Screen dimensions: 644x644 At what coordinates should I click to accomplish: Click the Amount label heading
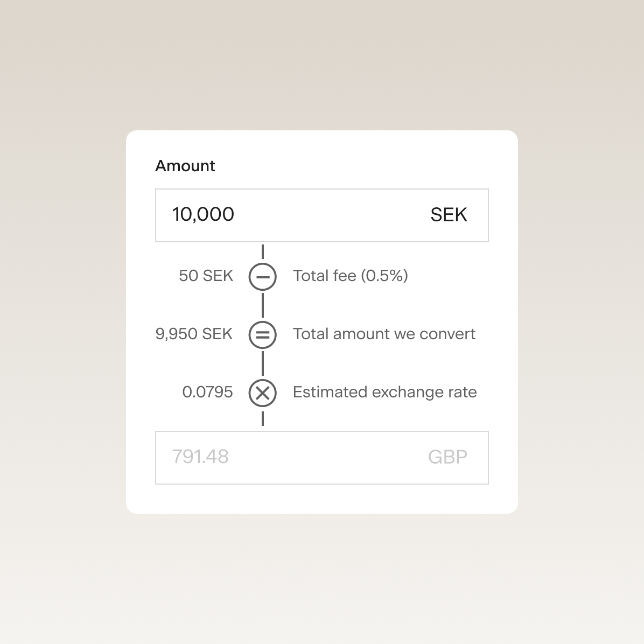click(185, 166)
